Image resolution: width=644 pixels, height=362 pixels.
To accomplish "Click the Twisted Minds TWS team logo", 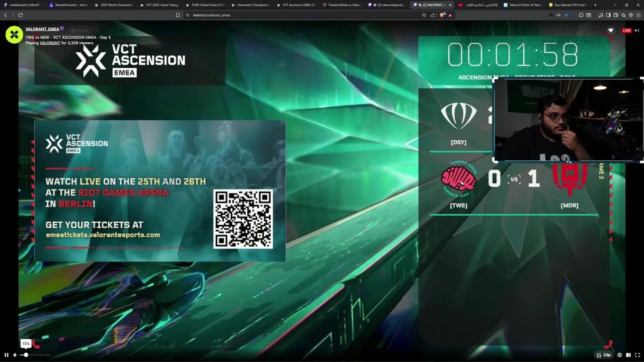I will 458,179.
